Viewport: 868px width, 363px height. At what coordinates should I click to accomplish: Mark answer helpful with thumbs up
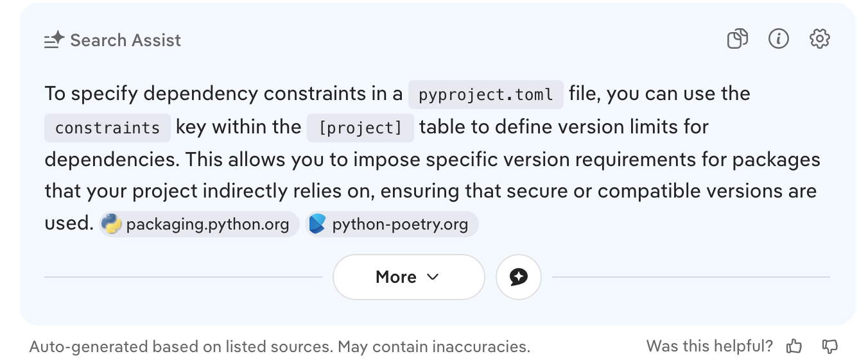794,347
